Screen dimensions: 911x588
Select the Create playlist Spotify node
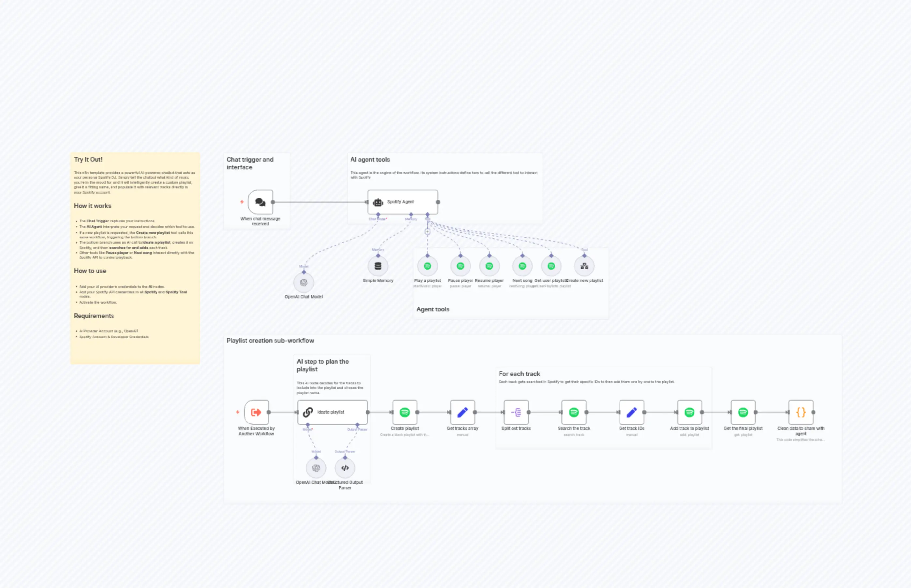pyautogui.click(x=404, y=412)
